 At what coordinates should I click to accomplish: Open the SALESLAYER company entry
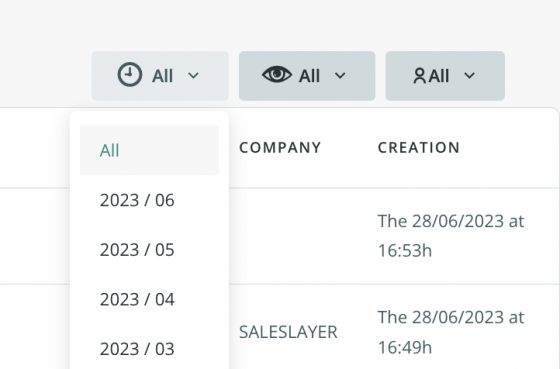coord(288,332)
